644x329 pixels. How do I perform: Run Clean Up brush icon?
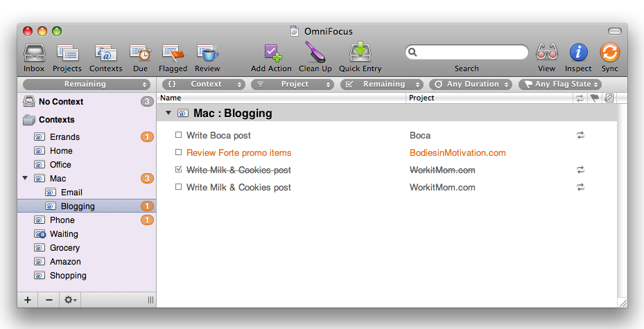pyautogui.click(x=315, y=52)
